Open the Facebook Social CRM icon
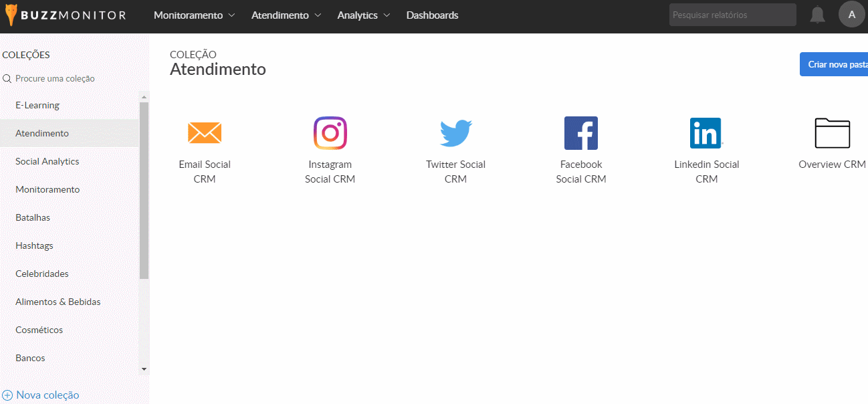The width and height of the screenshot is (868, 404). [581, 133]
